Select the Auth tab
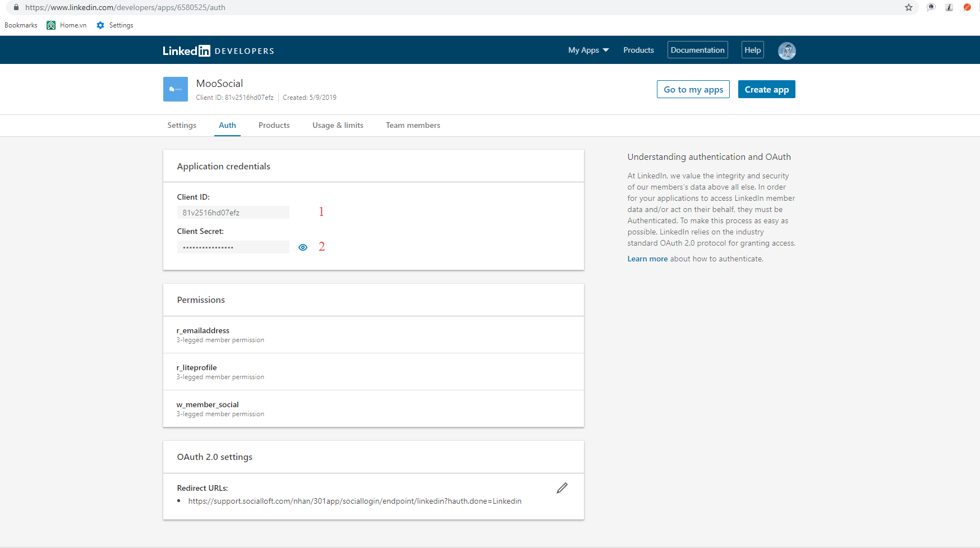Image resolution: width=980 pixels, height=548 pixels. [227, 125]
